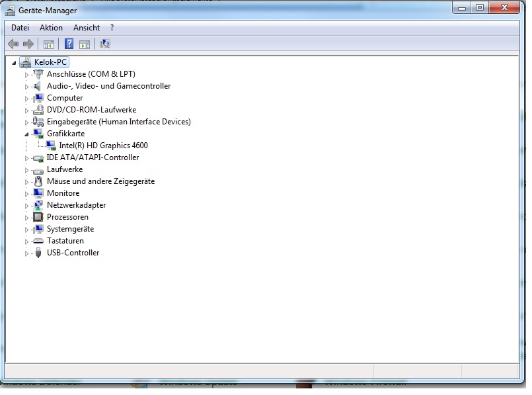Image resolution: width=532 pixels, height=395 pixels.
Task: Collapse the Grafikkarte node
Action: (26, 134)
